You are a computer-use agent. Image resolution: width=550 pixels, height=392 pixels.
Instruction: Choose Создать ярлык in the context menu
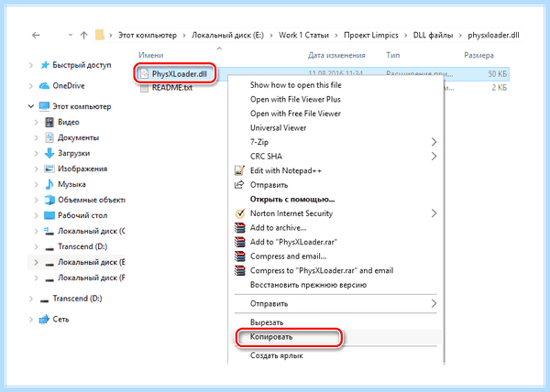click(x=277, y=355)
